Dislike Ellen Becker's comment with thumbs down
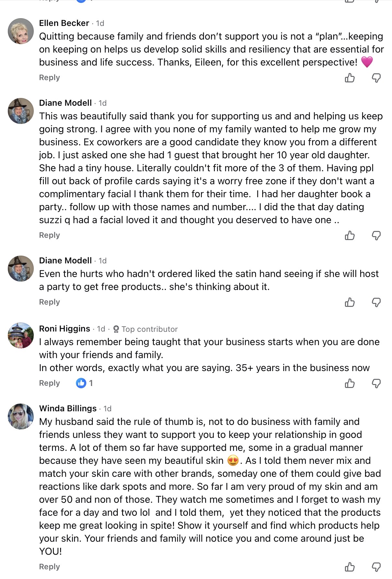Image resolution: width=392 pixels, height=579 pixels. [x=376, y=78]
